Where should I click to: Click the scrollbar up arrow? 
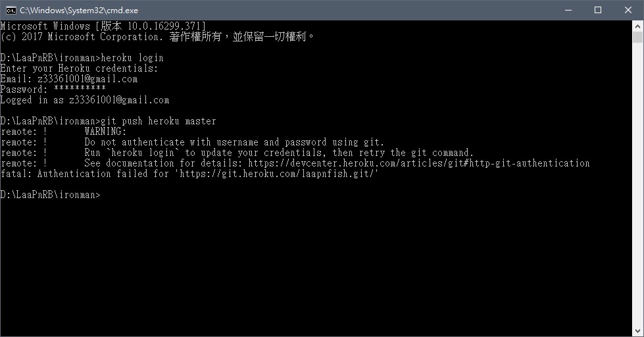point(637,26)
